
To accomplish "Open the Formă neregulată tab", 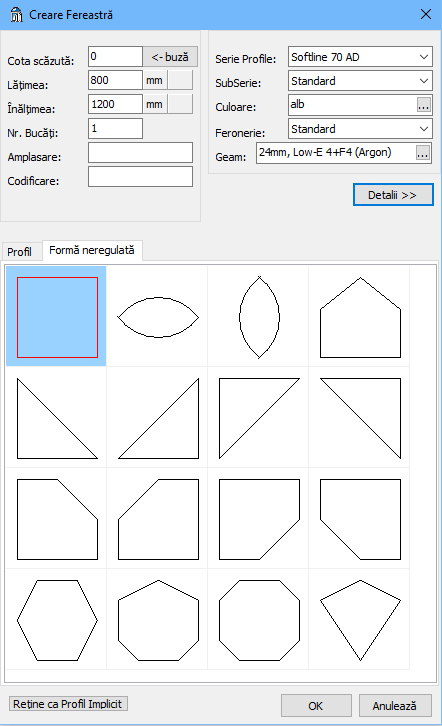I will coord(92,250).
